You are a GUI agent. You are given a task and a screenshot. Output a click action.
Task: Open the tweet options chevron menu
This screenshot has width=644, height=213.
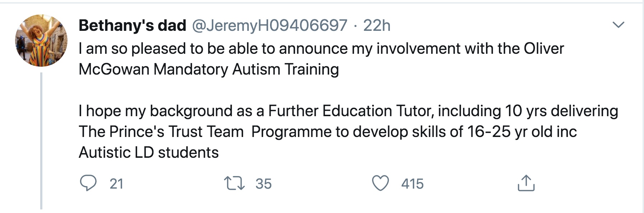pos(618,25)
